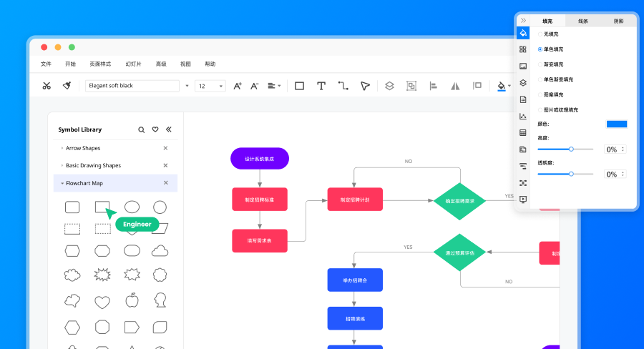Click the scissors cut tool
This screenshot has height=349, width=644.
coord(47,86)
